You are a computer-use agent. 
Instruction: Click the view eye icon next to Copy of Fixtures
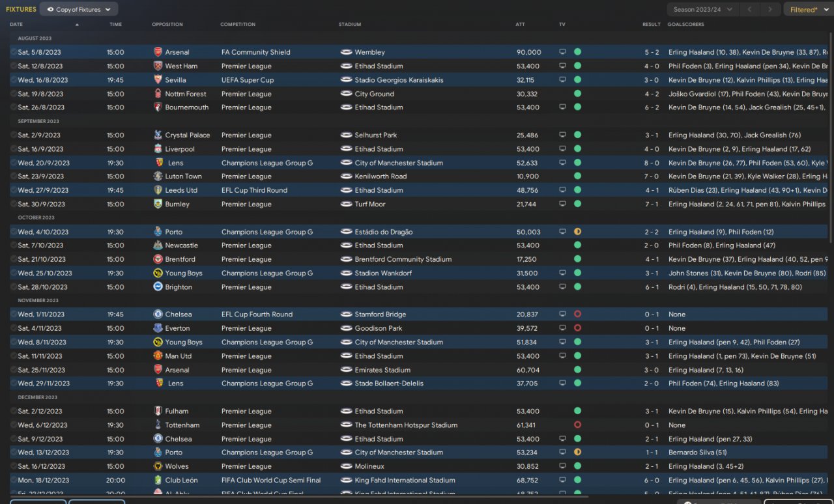(50, 10)
